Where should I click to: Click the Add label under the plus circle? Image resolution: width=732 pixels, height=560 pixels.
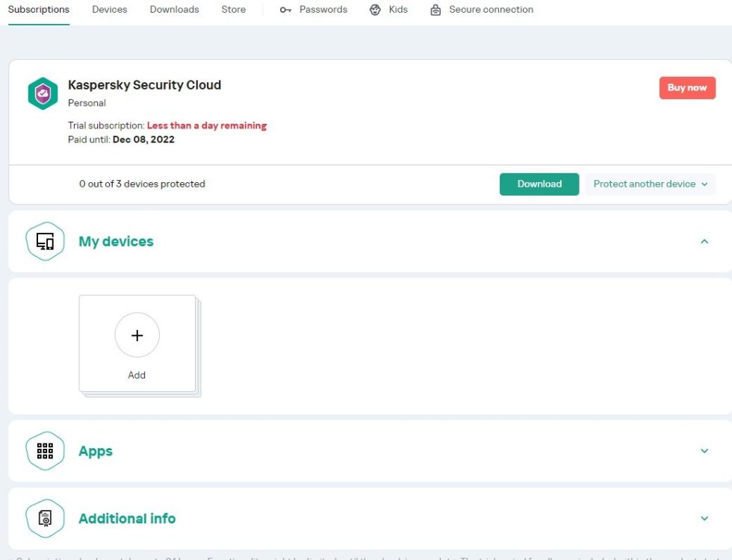(x=137, y=375)
